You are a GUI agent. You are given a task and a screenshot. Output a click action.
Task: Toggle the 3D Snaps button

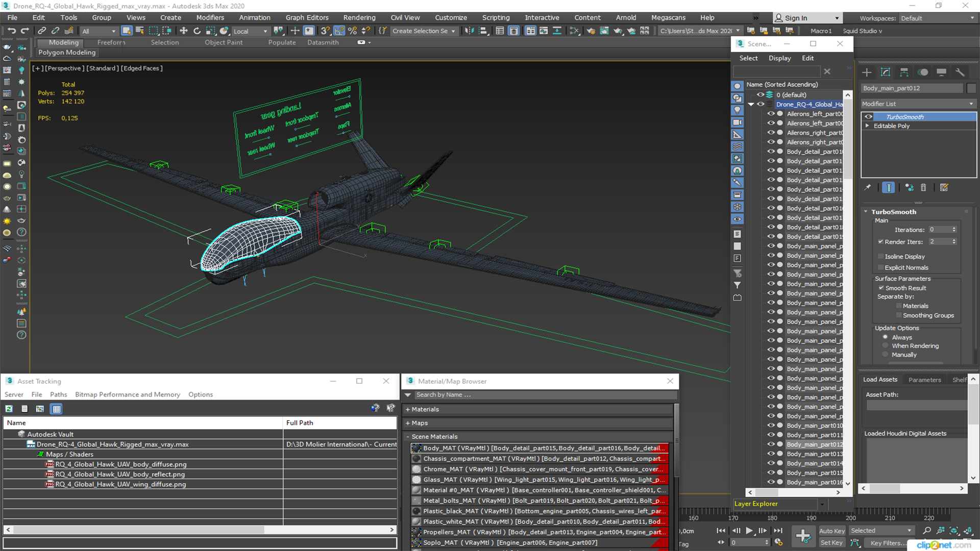(325, 31)
